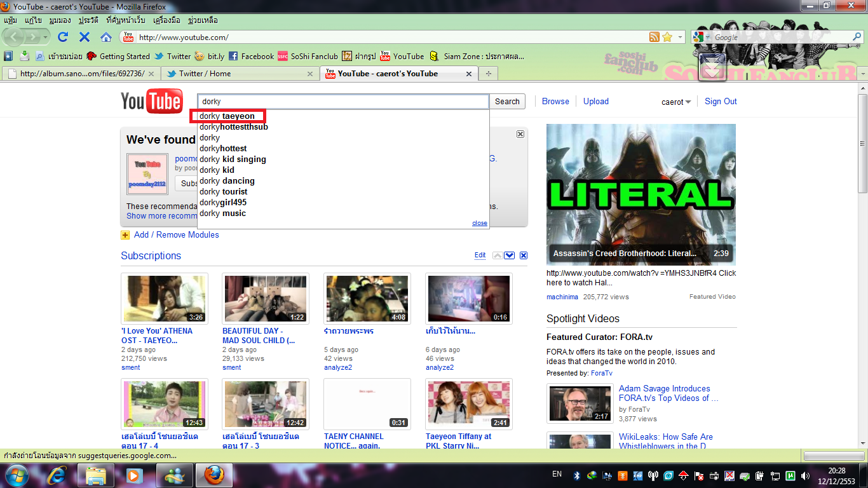868x488 pixels.
Task: Switch to the album.sano tab
Action: point(81,74)
